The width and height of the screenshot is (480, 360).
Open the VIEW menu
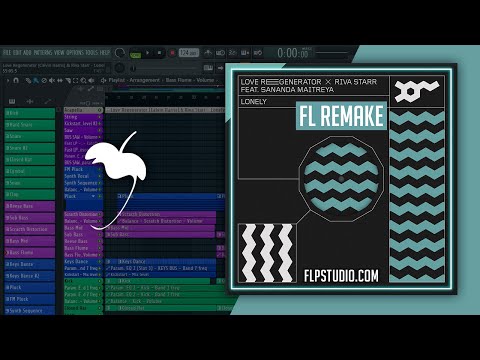[59, 53]
